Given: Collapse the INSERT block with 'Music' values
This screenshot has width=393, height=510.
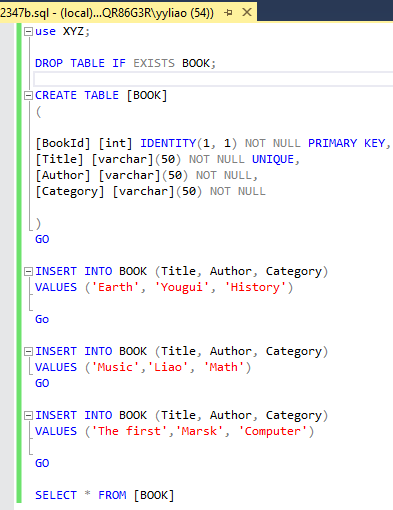Looking at the screenshot, I should 28,352.
